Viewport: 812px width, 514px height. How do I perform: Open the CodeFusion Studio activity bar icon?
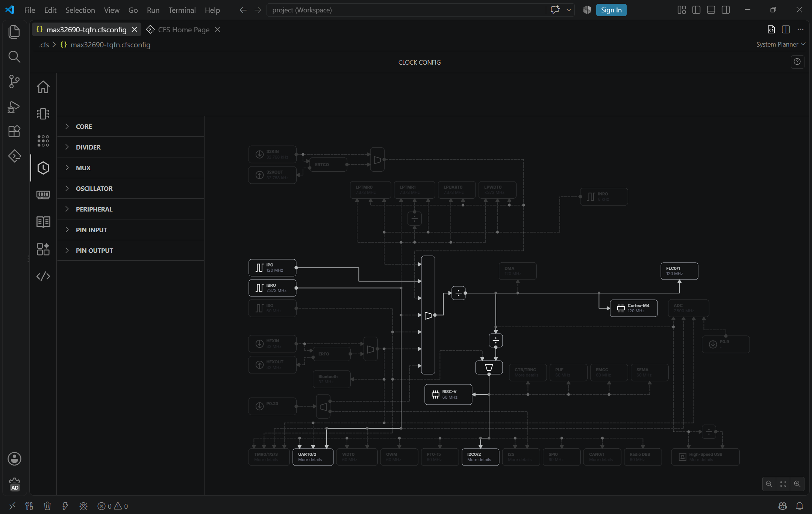pyautogui.click(x=14, y=156)
